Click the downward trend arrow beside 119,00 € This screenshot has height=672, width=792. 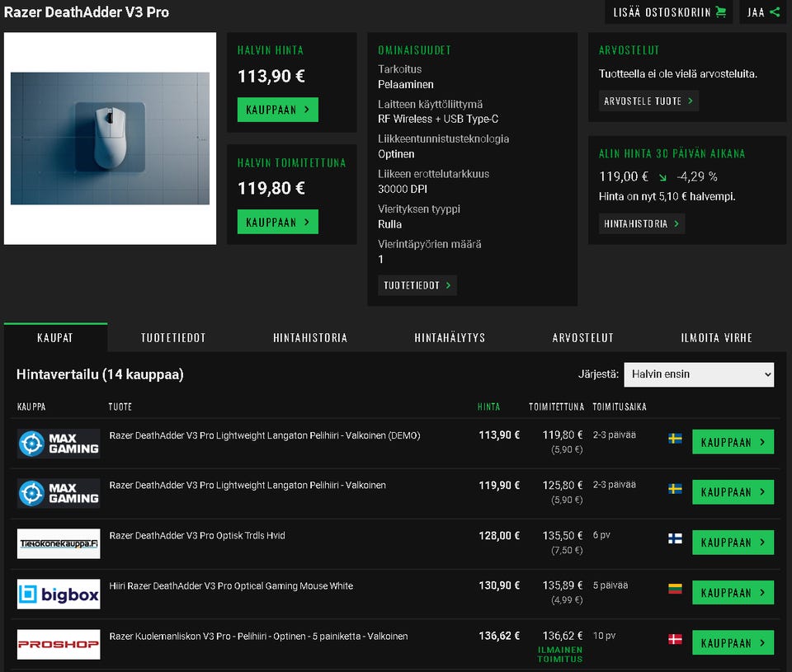click(662, 177)
